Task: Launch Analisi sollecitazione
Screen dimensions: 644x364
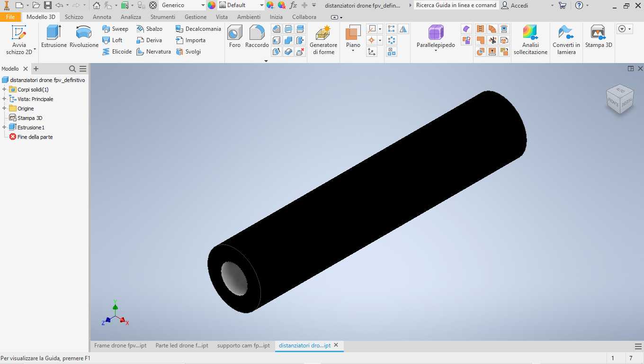Action: (530, 40)
